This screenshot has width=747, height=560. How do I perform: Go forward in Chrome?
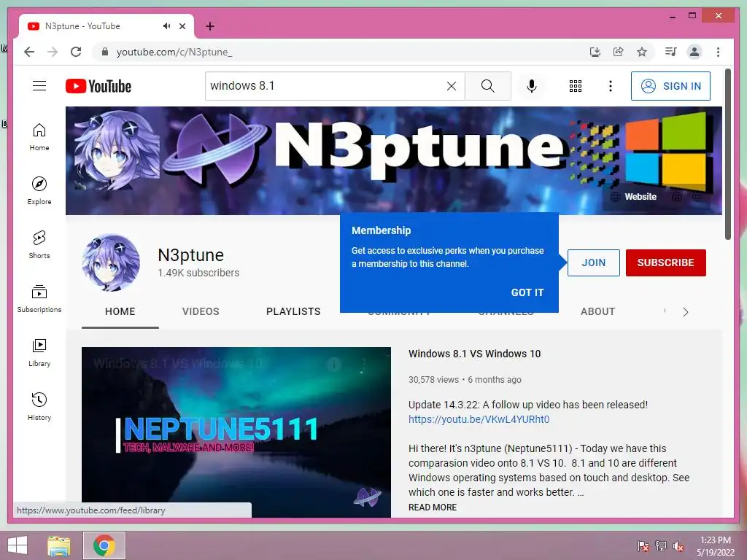point(53,52)
